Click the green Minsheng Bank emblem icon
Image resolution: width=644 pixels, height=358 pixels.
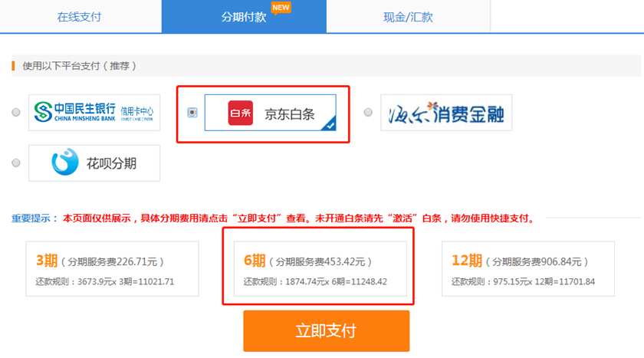coord(43,112)
